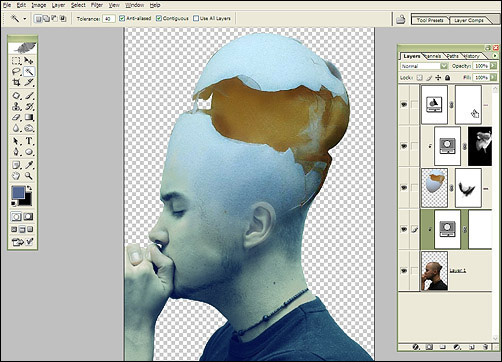Toggle lock transparent pixels

420,78
